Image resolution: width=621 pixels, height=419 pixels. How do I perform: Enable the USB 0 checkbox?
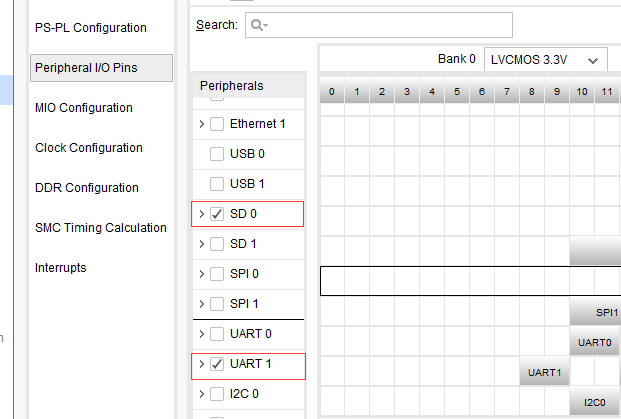pos(217,154)
